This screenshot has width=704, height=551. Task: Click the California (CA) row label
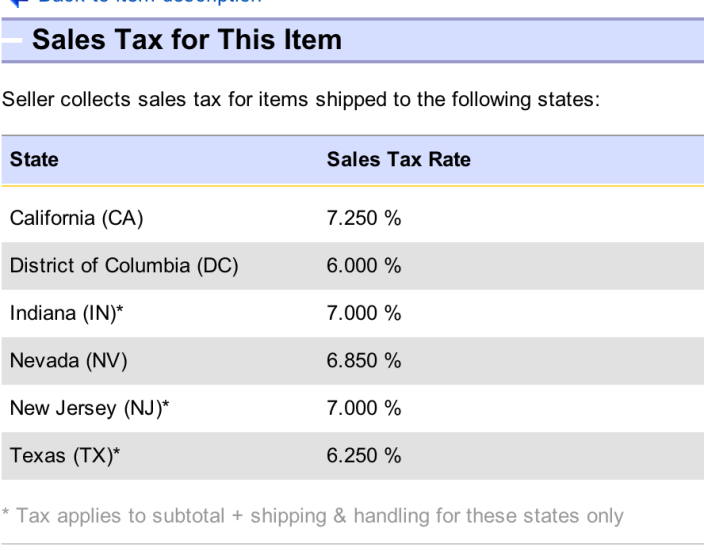[x=76, y=219]
